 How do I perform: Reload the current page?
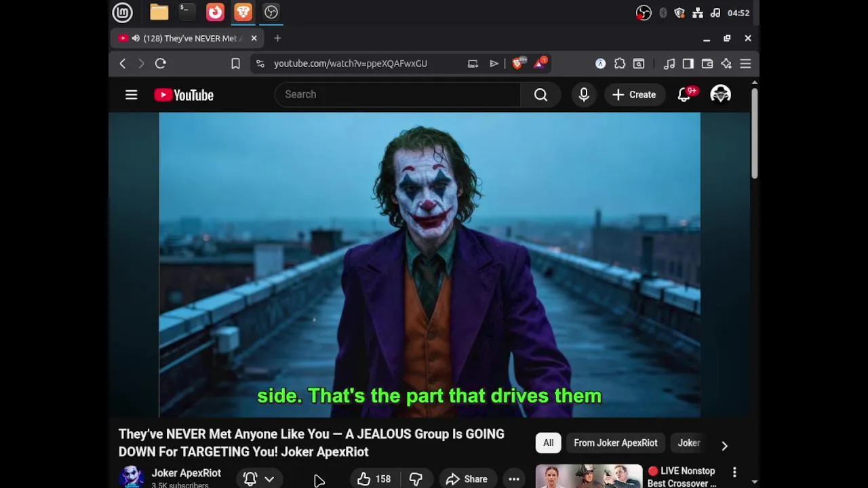click(161, 64)
